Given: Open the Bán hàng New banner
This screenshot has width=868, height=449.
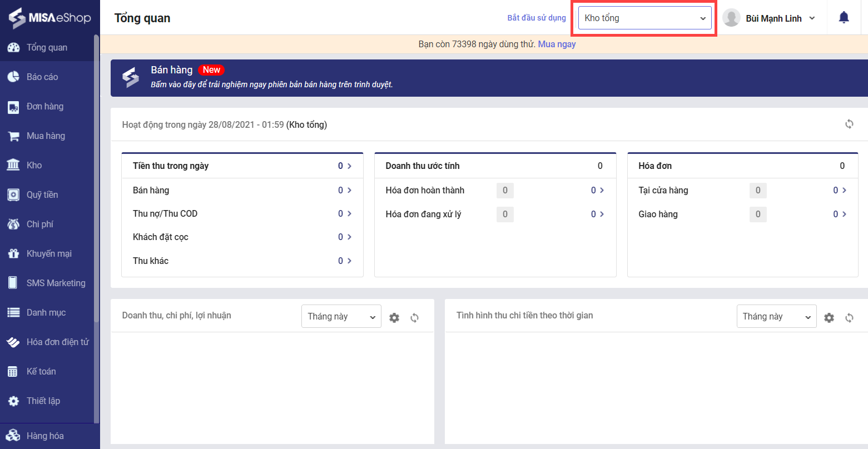Looking at the screenshot, I should pos(489,78).
